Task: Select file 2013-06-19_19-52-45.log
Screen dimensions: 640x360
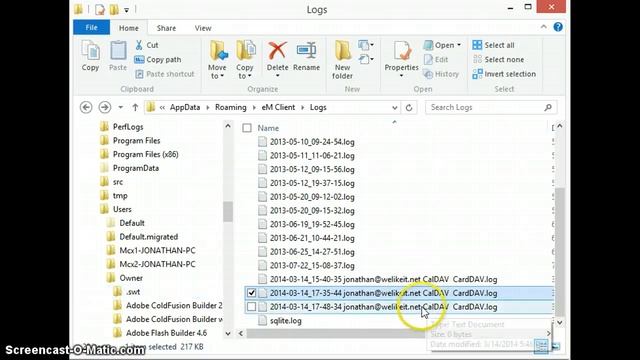Action: [312, 224]
